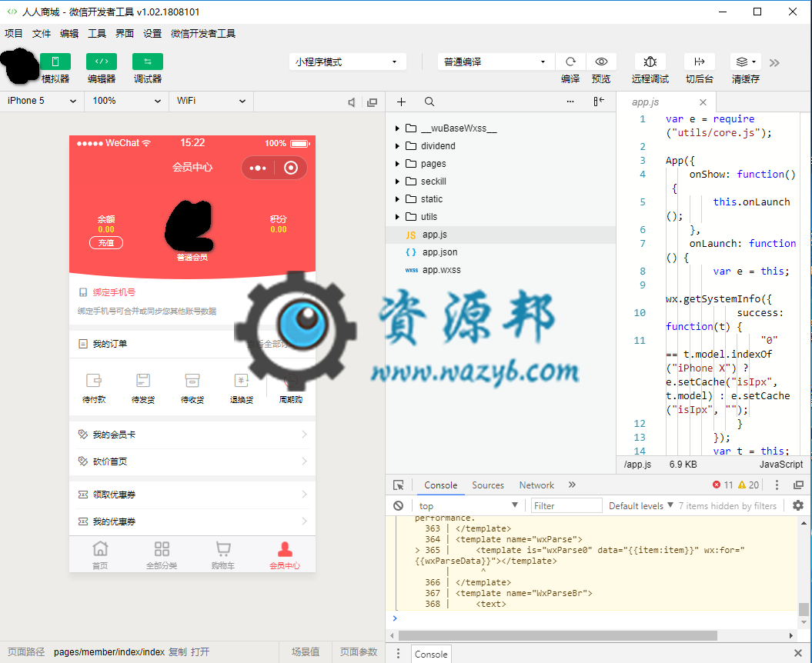Open the 100% zoom level dropdown
Viewport: 812px width, 663px height.
tap(127, 101)
